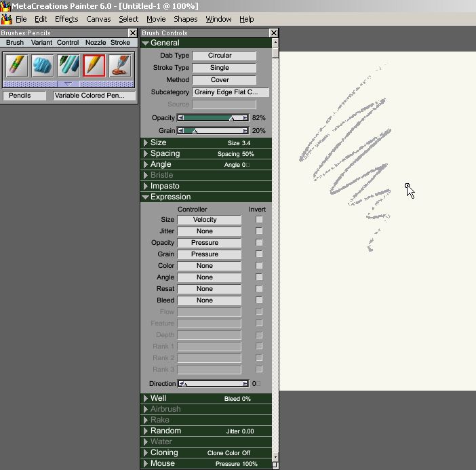This screenshot has width=476, height=470.
Task: Open the brush drawer with the triangle handle
Action: click(x=68, y=84)
